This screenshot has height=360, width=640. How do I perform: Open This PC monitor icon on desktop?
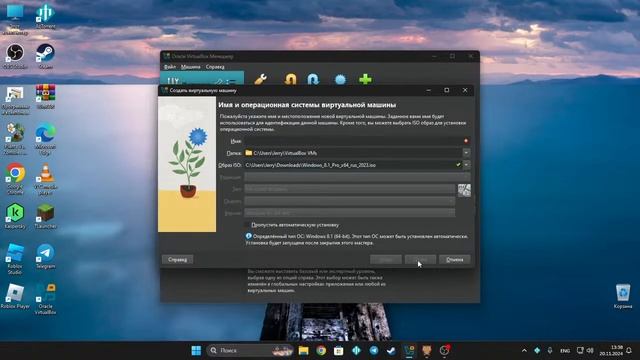pos(15,19)
